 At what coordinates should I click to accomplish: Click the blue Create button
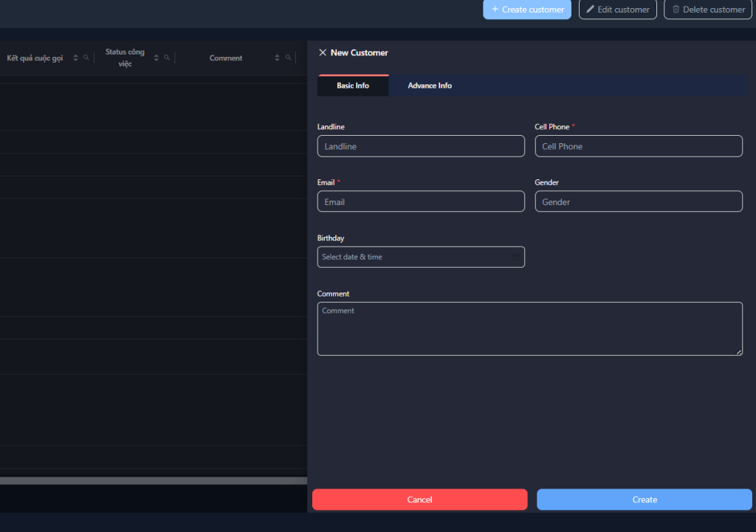click(644, 500)
